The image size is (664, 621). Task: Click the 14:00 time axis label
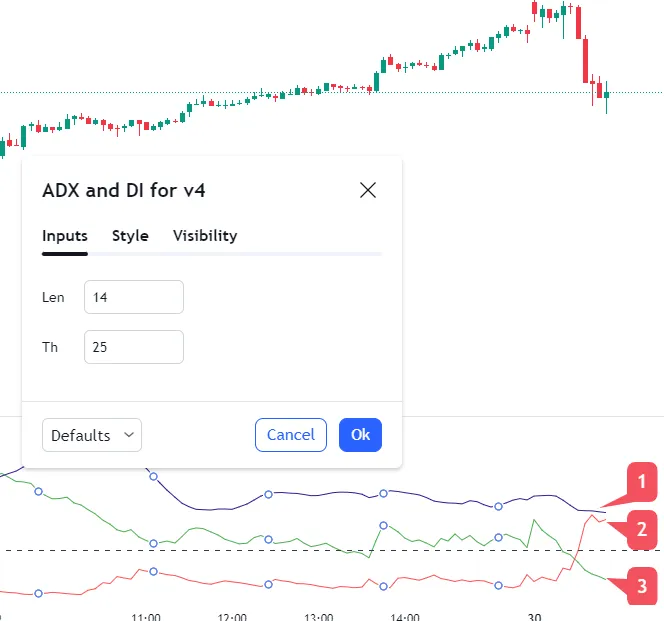[403, 616]
